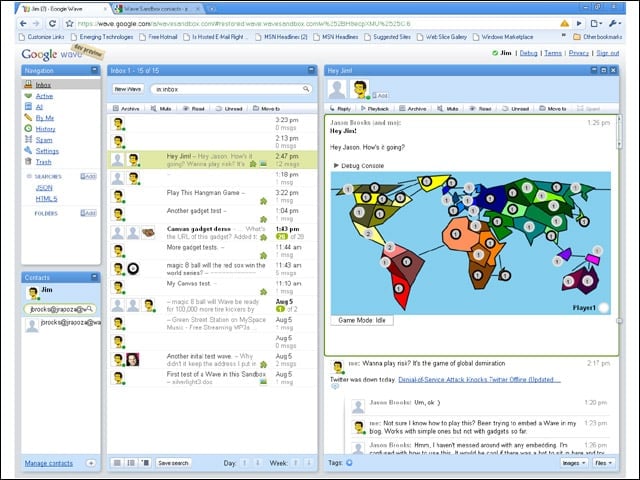Click the Sign out link
The width and height of the screenshot is (640, 480).
608,53
